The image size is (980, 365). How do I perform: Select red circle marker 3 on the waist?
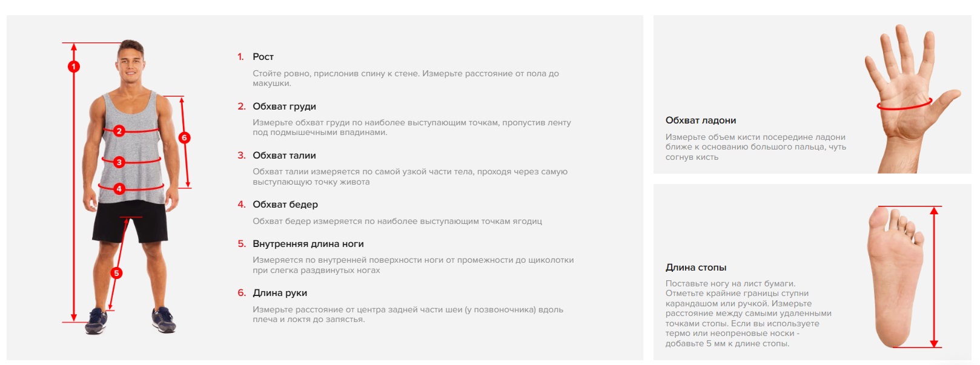(119, 162)
